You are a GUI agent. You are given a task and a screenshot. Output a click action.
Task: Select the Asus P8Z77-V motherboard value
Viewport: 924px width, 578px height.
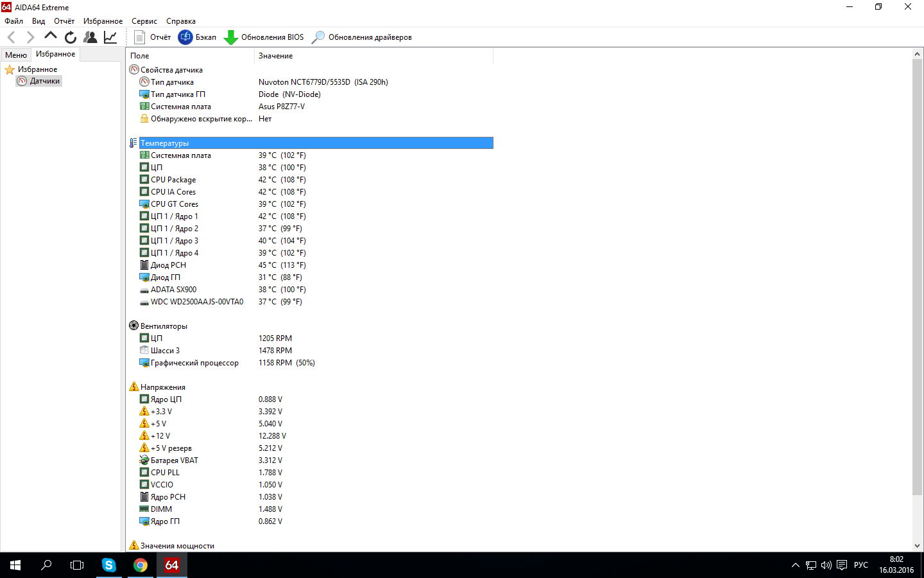[282, 107]
